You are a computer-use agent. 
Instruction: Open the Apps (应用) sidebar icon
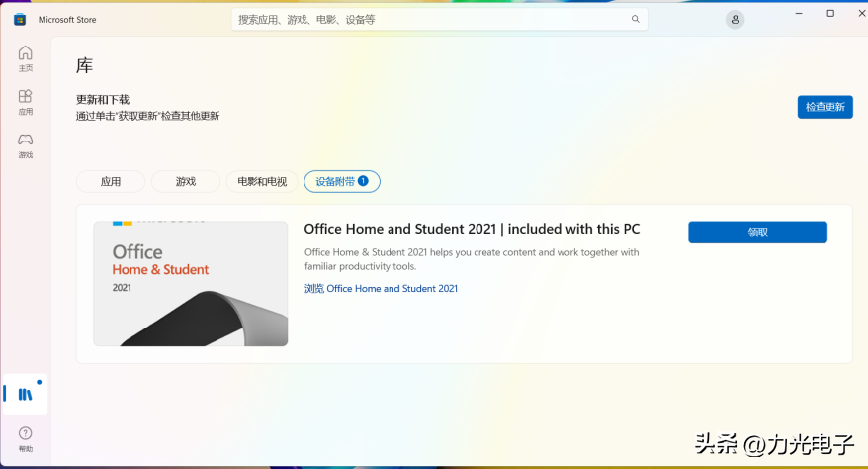coord(26,102)
